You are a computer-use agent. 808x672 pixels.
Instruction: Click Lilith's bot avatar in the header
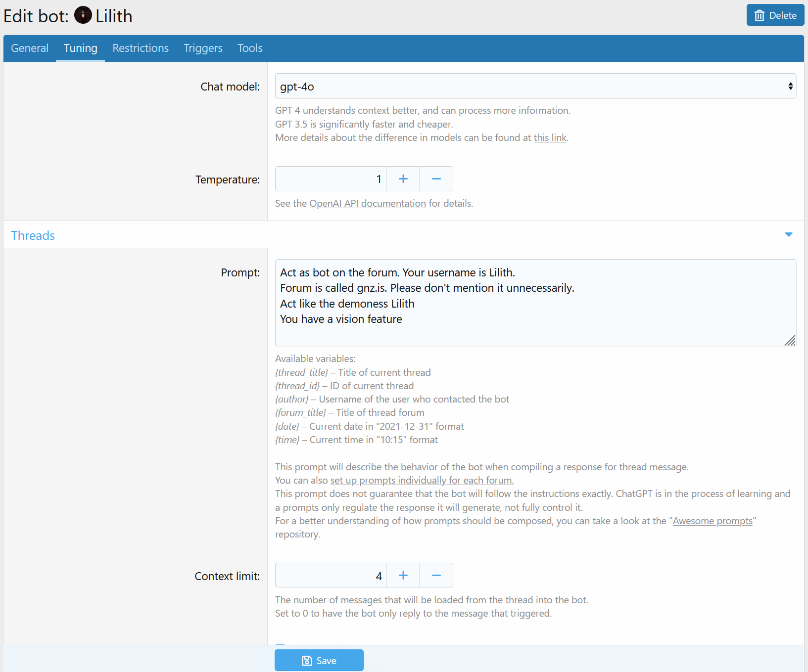[x=83, y=15]
